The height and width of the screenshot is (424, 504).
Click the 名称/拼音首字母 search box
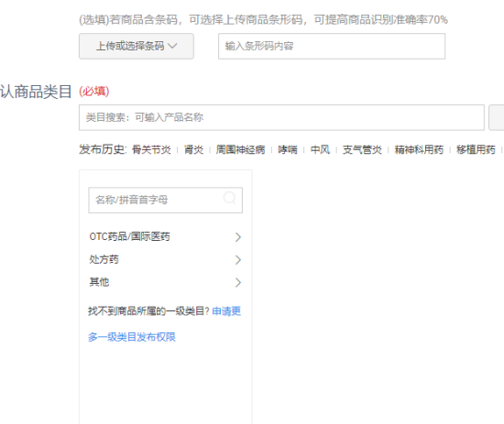point(166,201)
